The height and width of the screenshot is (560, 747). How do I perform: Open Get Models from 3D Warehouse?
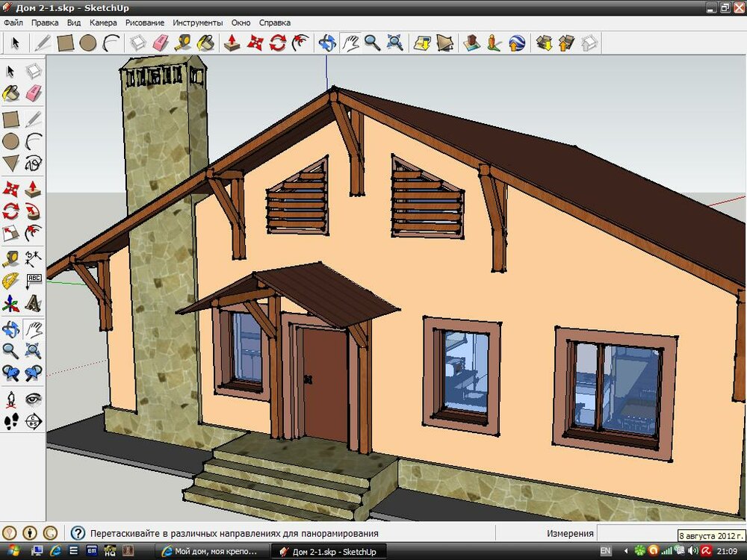tap(544, 43)
